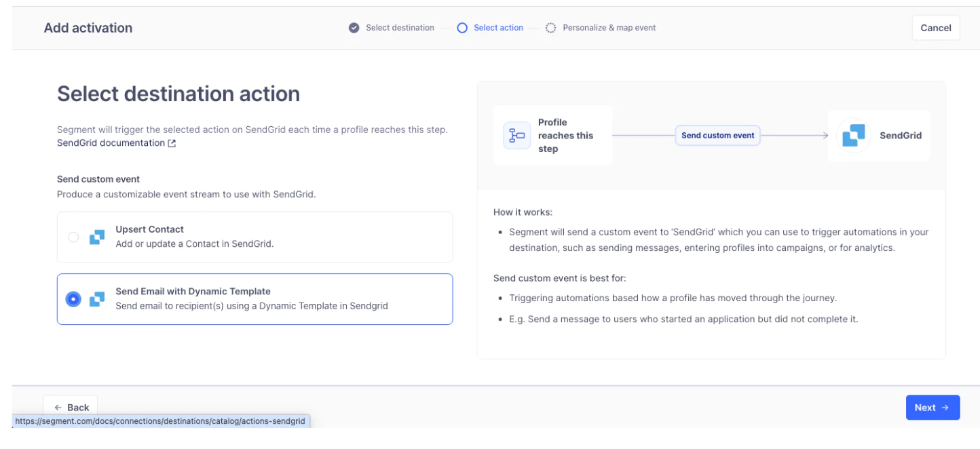Click the completed checkmark icon for Select destination
Screen dimensions: 980x449
[x=354, y=28]
